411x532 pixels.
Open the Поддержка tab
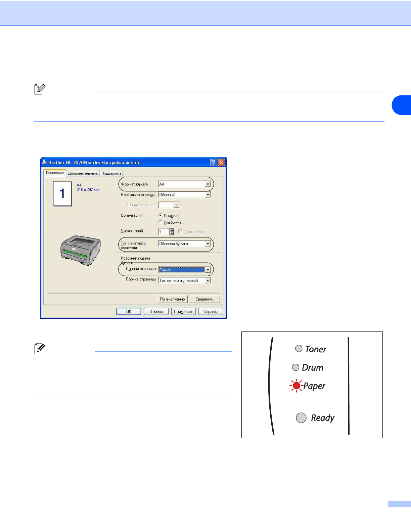click(x=111, y=173)
